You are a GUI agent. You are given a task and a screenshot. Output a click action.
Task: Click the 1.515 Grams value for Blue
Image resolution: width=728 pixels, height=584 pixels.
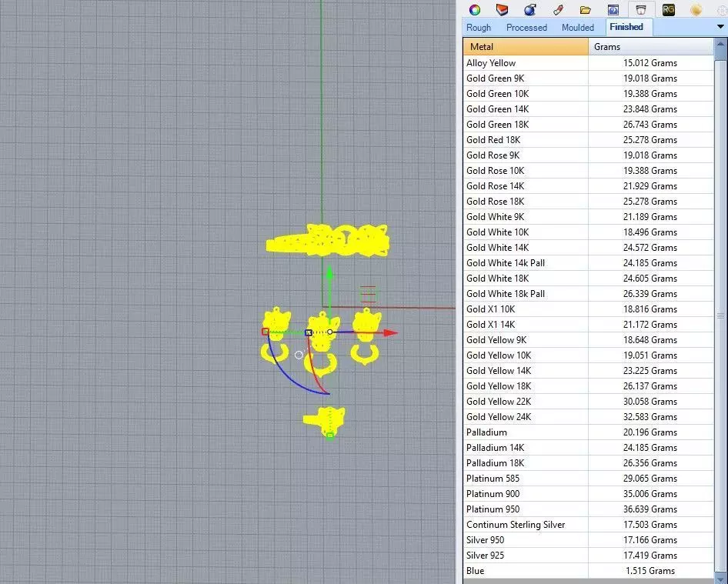[x=650, y=571]
